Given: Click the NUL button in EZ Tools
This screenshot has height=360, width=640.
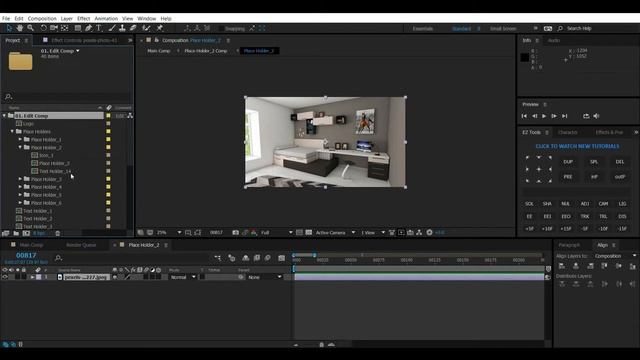Looking at the screenshot, I should point(565,204).
